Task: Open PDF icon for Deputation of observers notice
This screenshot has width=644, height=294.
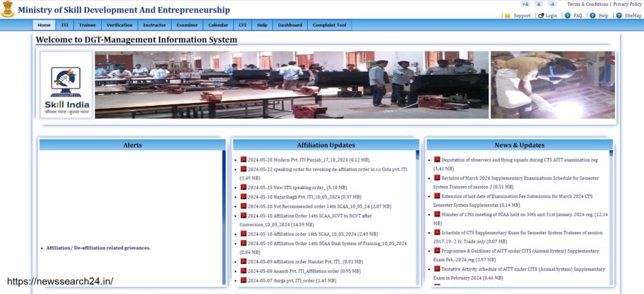Action: click(x=437, y=160)
